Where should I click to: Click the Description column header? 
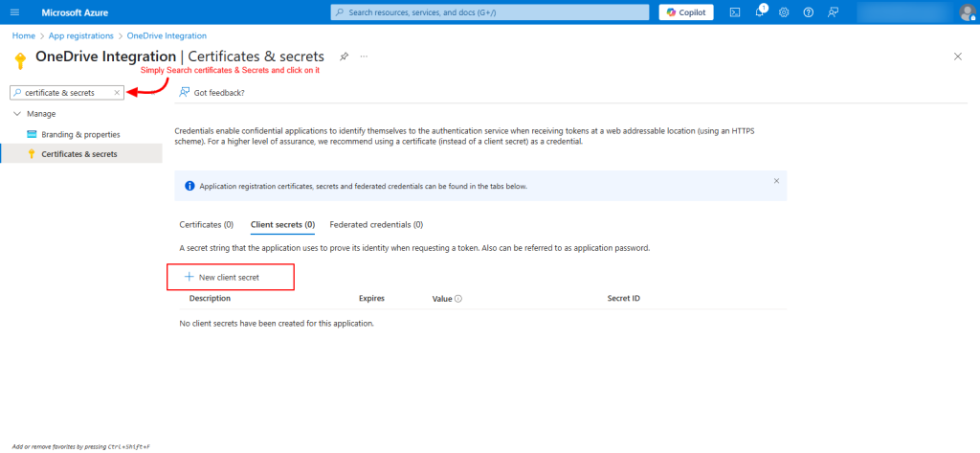click(210, 299)
